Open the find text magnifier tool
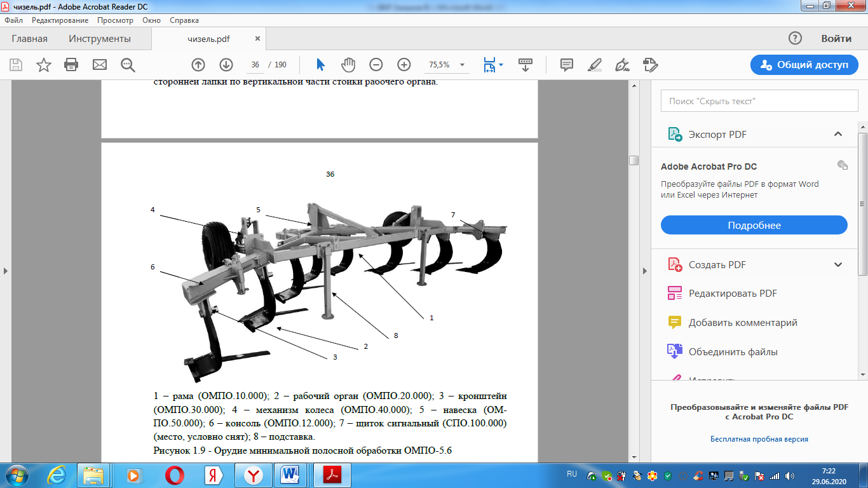This screenshot has width=868, height=488. point(128,65)
